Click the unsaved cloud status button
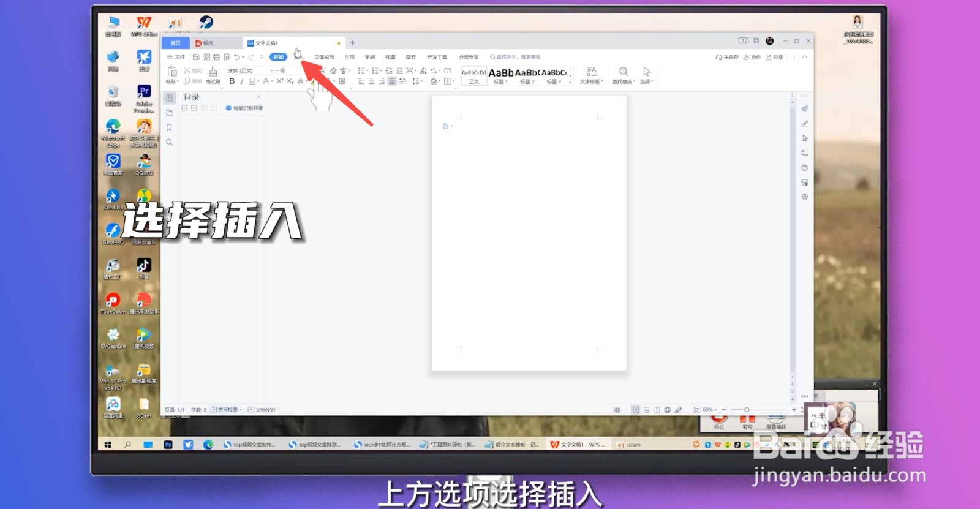Screen dimensions: 980x509 (727, 57)
